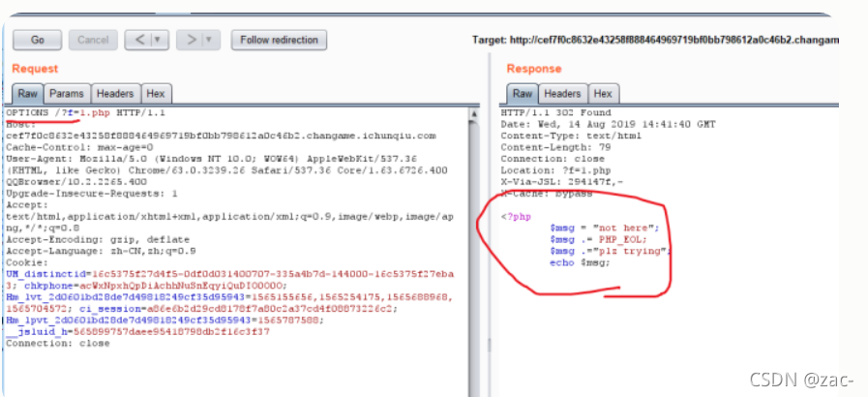Go forward to next request with > button

pyautogui.click(x=192, y=40)
